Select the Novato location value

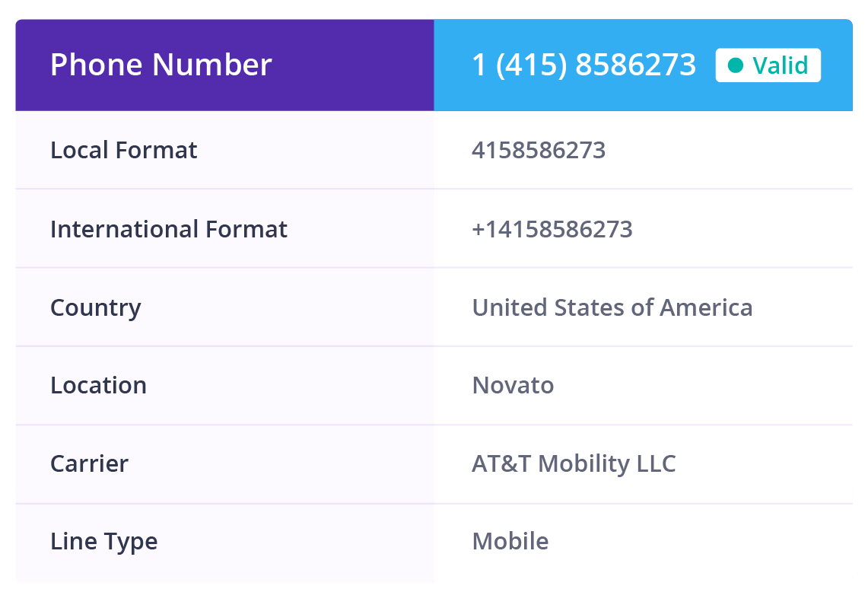(513, 385)
